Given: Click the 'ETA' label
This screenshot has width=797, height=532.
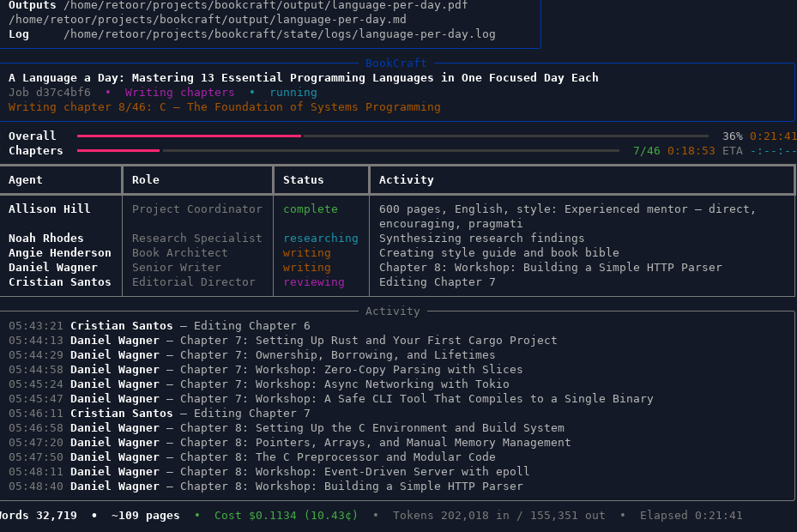Looking at the screenshot, I should (x=732, y=151).
